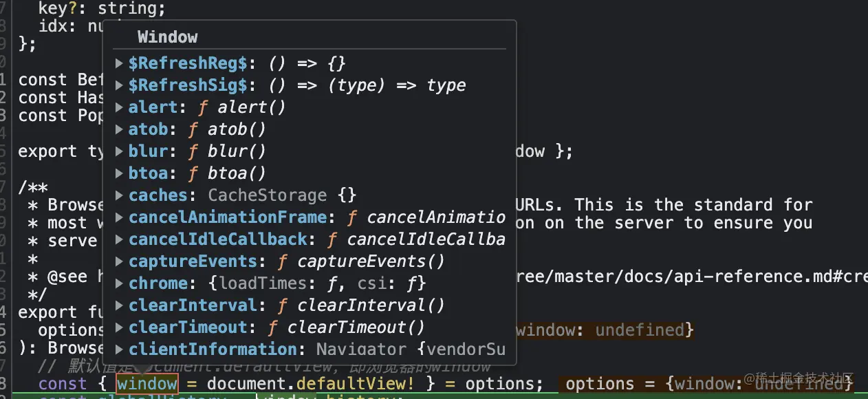Expand the $RefreshSig$ property
Image resolution: width=868 pixels, height=399 pixels.
click(x=120, y=86)
